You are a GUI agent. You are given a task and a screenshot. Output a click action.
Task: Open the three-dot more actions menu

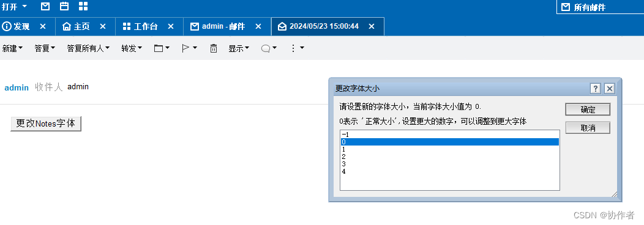click(298, 48)
